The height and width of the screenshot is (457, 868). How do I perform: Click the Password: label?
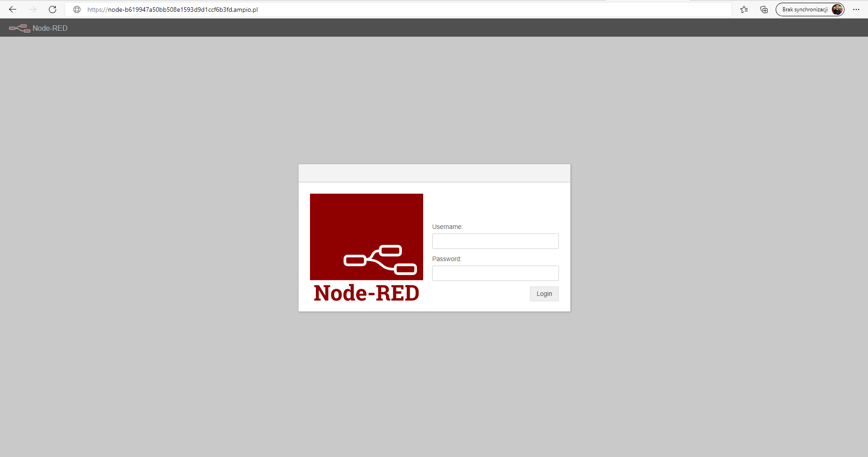click(447, 259)
